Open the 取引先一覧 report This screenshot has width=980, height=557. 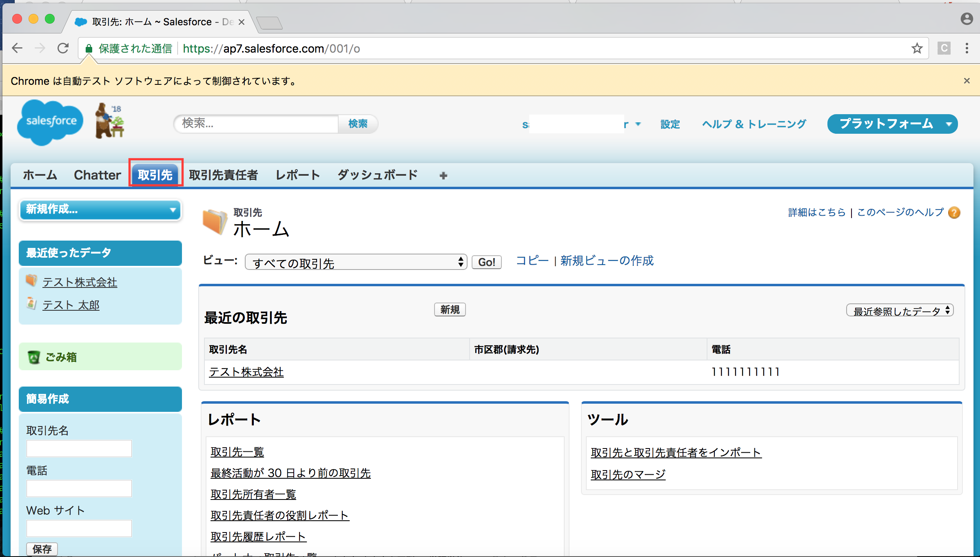coord(237,452)
